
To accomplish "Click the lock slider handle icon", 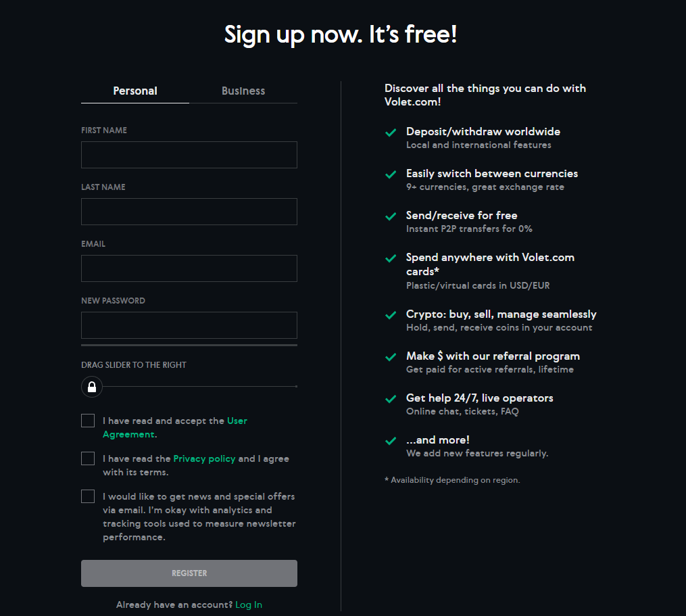I will click(92, 387).
